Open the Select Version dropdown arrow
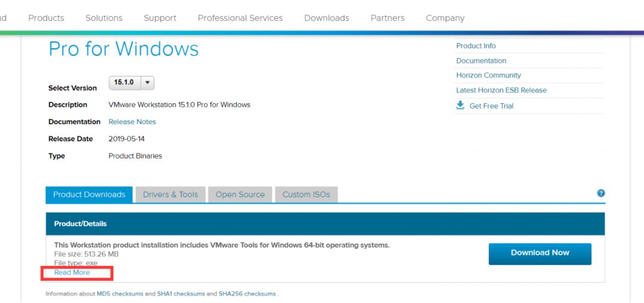 click(147, 82)
